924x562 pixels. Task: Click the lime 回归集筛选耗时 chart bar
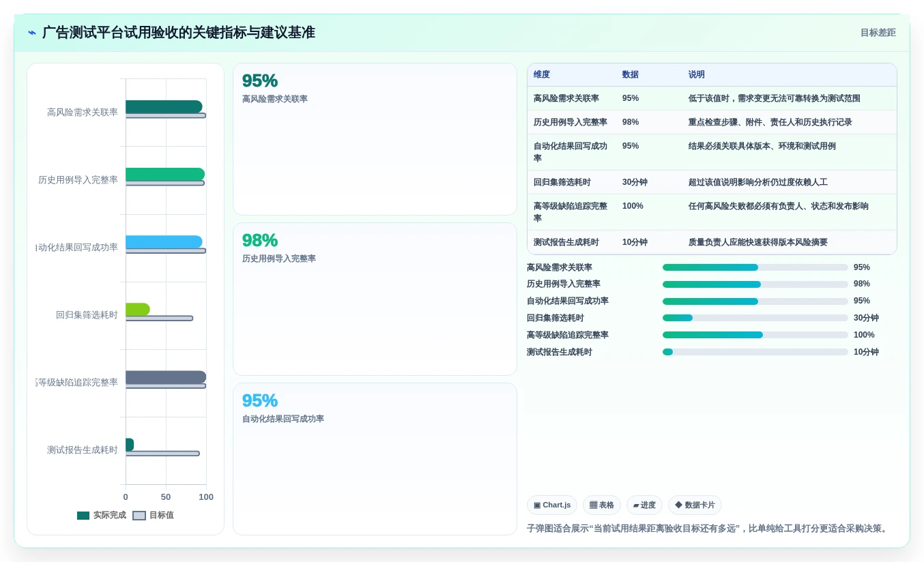coord(138,309)
